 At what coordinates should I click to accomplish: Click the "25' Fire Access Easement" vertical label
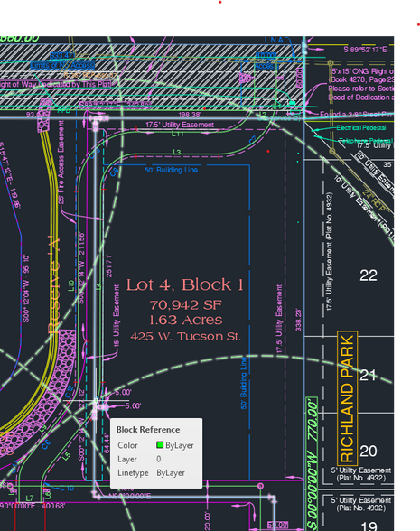point(61,163)
